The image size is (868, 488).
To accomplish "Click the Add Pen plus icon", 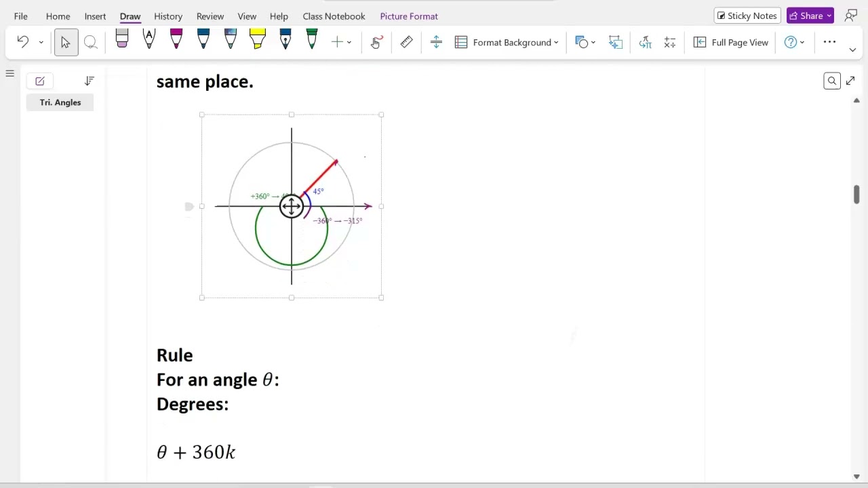I will click(x=337, y=42).
